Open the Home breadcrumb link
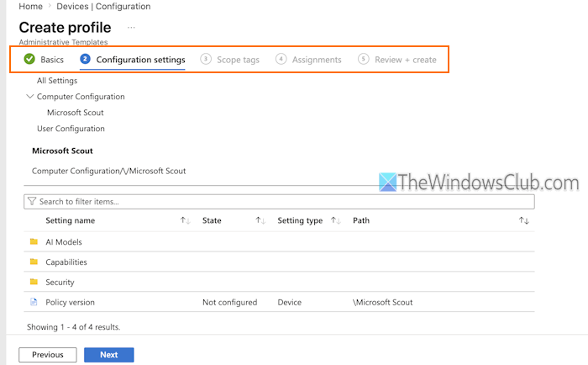The width and height of the screenshot is (588, 365). [x=30, y=7]
